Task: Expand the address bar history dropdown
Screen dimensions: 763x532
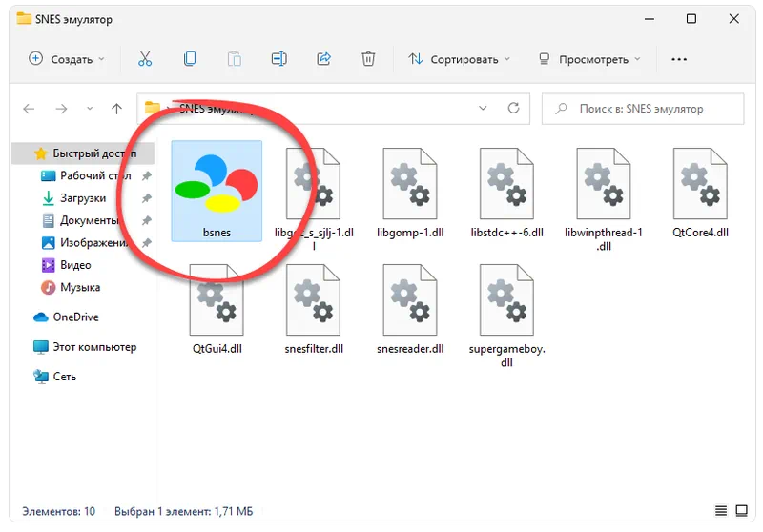Action: click(x=483, y=108)
